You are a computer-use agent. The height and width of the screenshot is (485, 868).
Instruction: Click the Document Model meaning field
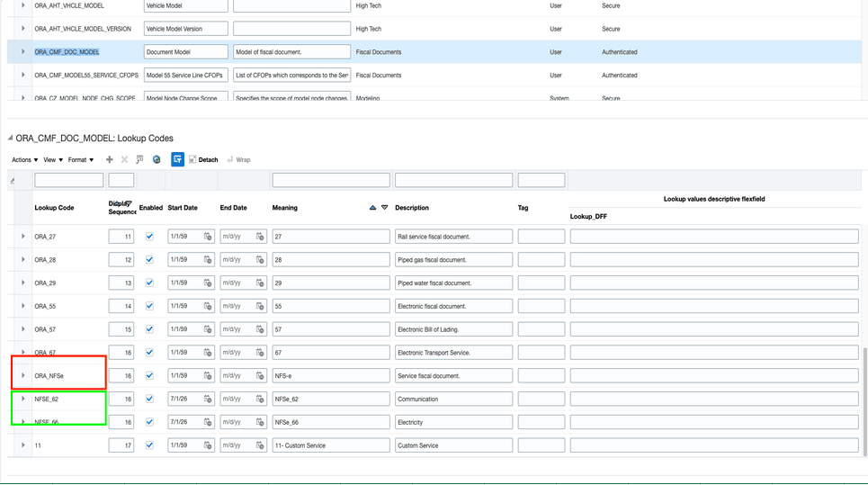(186, 51)
